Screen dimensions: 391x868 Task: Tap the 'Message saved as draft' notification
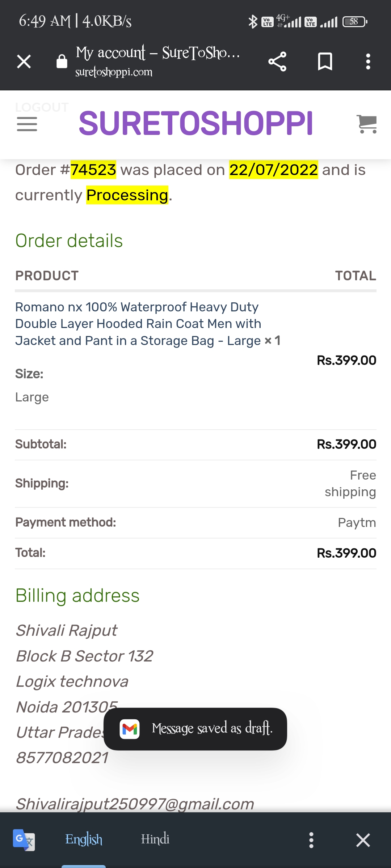point(212,729)
